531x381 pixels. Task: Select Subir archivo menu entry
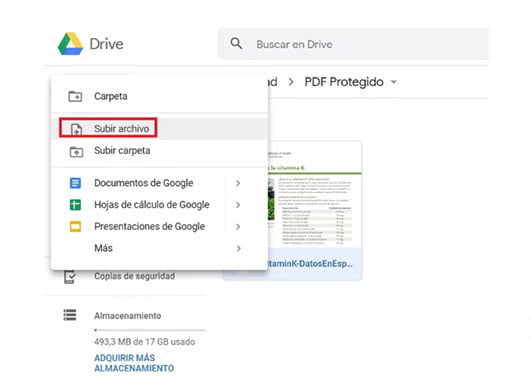(159, 128)
